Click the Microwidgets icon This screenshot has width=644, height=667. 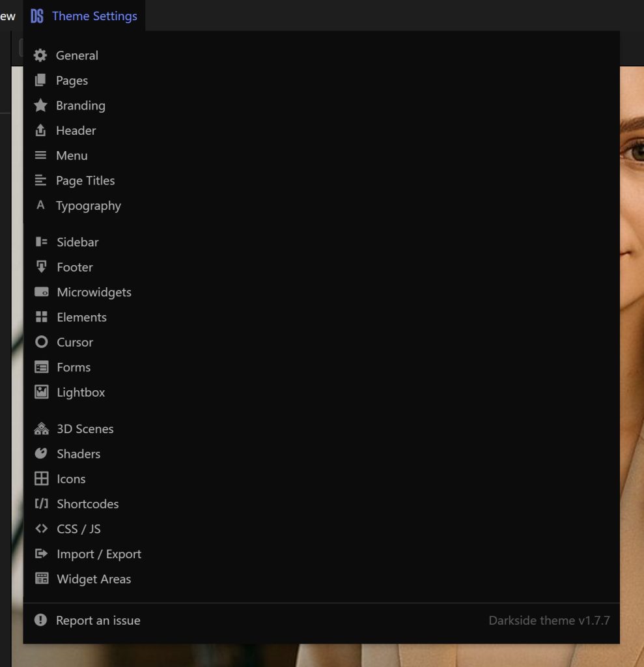pyautogui.click(x=41, y=292)
